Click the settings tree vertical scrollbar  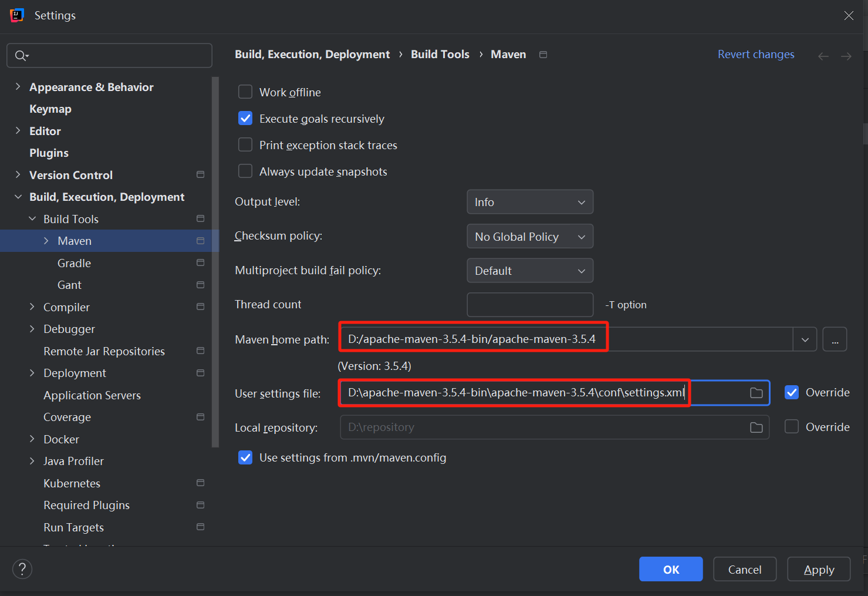215,261
